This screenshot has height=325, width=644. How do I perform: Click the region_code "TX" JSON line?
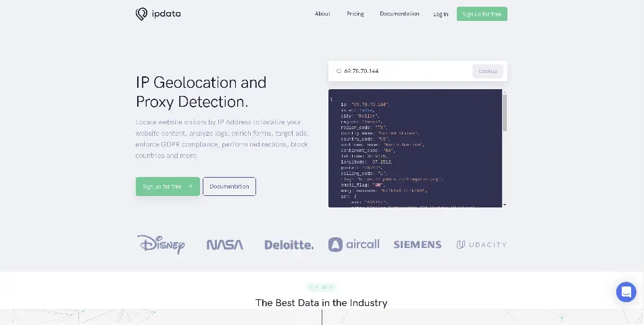(x=364, y=128)
